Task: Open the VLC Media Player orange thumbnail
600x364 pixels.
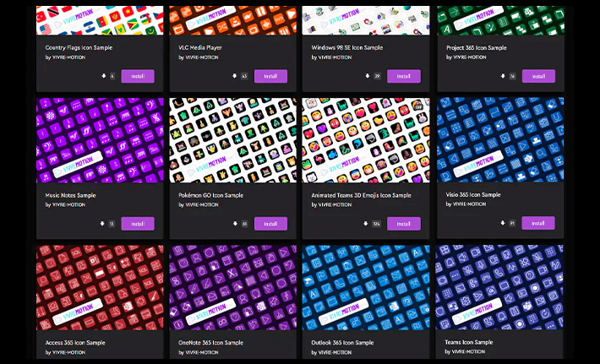Action: coord(232,20)
